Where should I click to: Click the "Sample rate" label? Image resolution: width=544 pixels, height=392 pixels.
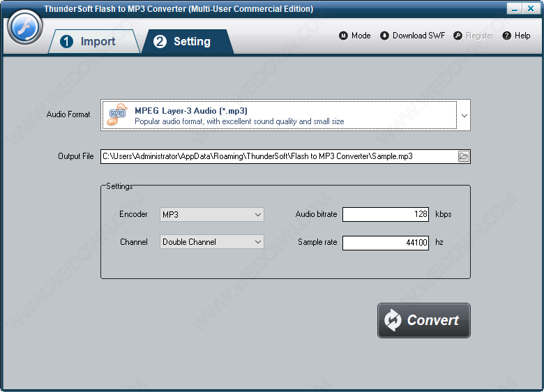[317, 242]
